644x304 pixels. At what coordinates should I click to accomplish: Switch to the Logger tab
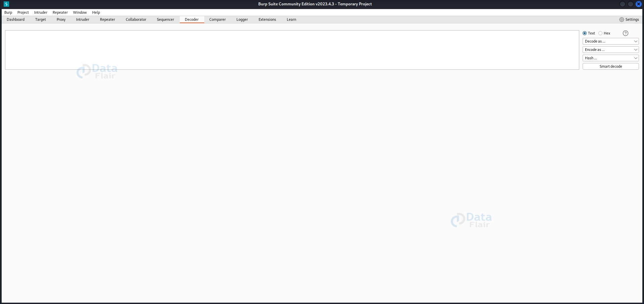click(x=242, y=19)
